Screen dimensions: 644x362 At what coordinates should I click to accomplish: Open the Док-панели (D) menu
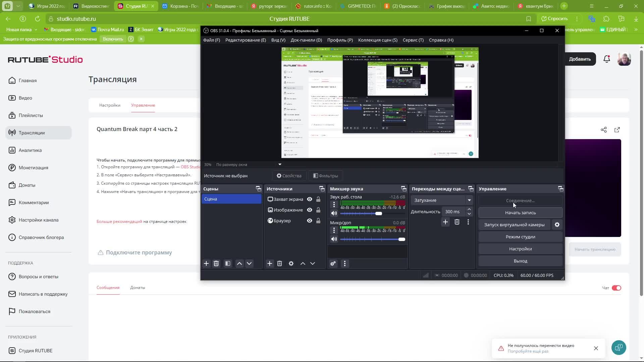coord(306,40)
